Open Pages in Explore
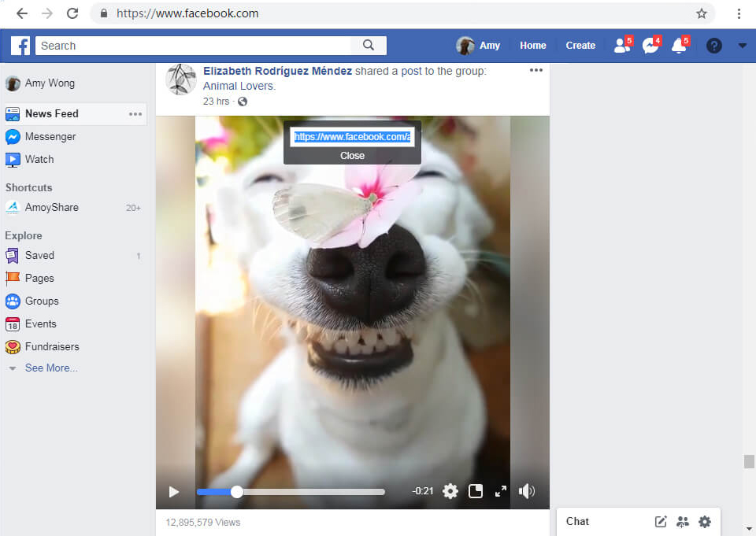Viewport: 756px width, 536px height. coord(30,278)
